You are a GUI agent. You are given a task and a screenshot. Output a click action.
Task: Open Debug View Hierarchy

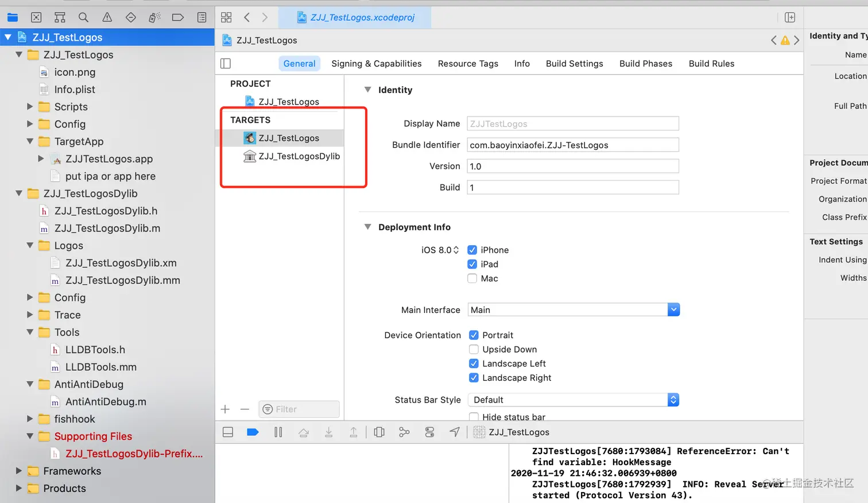click(x=379, y=432)
